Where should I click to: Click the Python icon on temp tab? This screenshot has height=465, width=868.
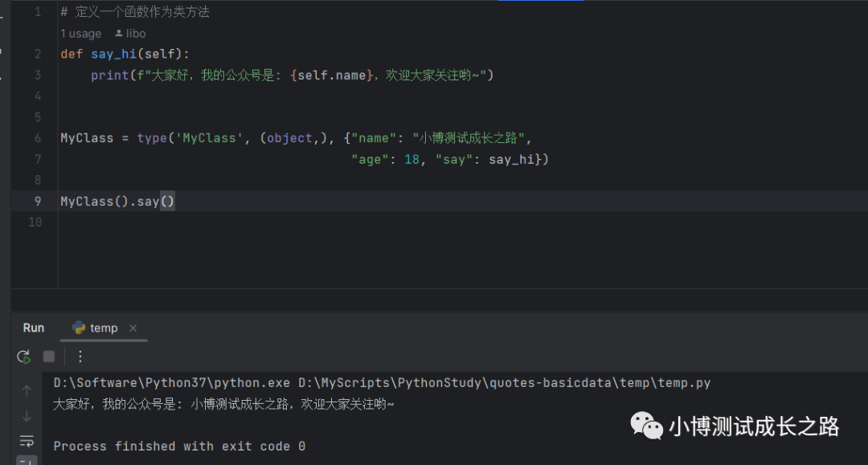(x=79, y=328)
